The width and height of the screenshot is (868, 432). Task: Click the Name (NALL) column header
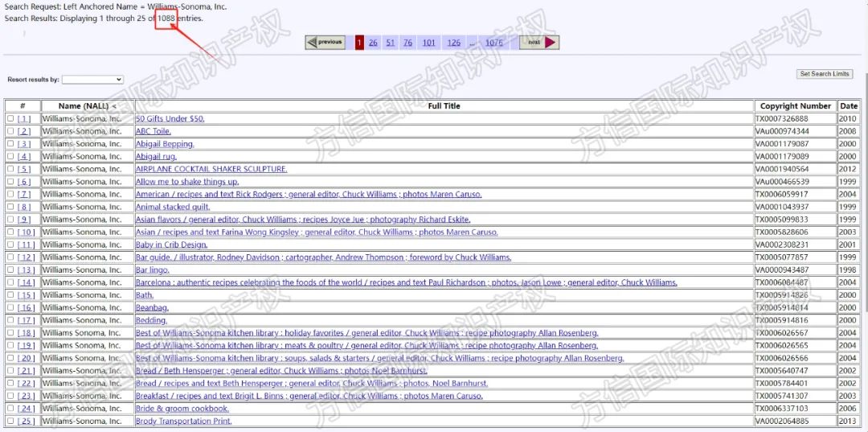click(88, 105)
